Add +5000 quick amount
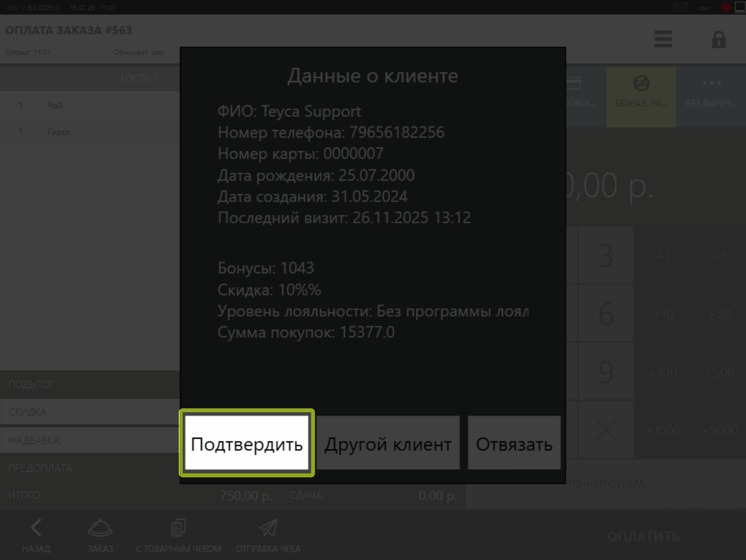Viewport: 746px width, 560px height. click(x=719, y=431)
